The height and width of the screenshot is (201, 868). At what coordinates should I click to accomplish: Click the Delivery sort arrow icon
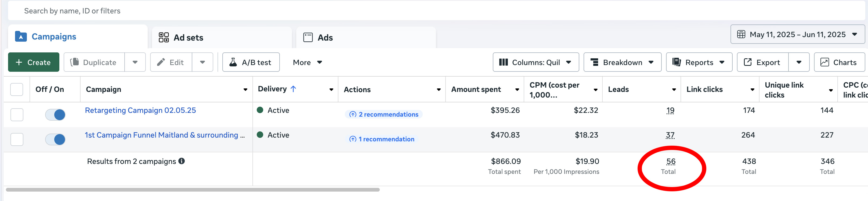(293, 89)
